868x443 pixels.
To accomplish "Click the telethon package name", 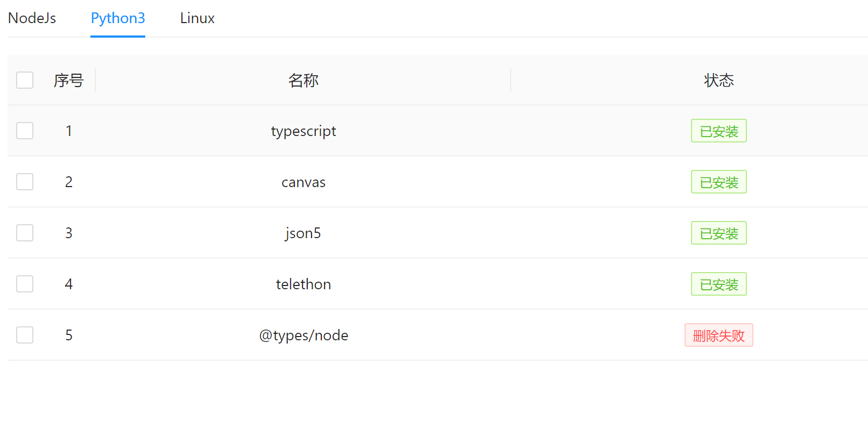I will (304, 284).
